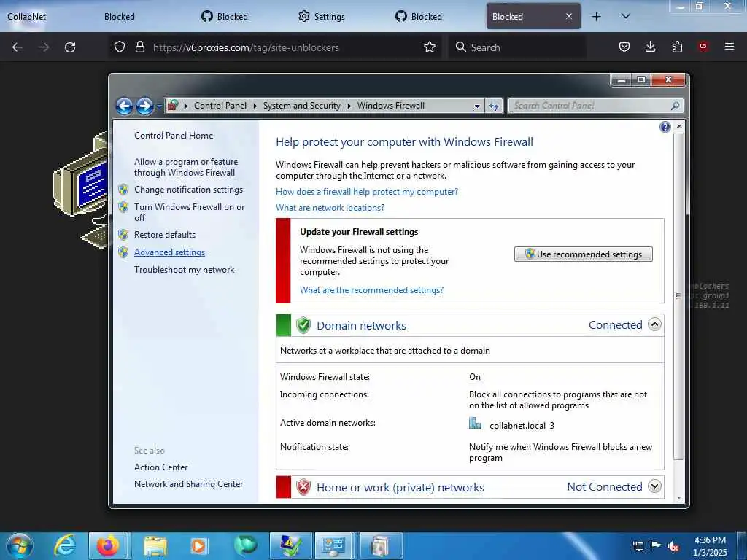Open address bar history dropdown arrow
Viewport: 747px width, 560px height.
point(477,106)
